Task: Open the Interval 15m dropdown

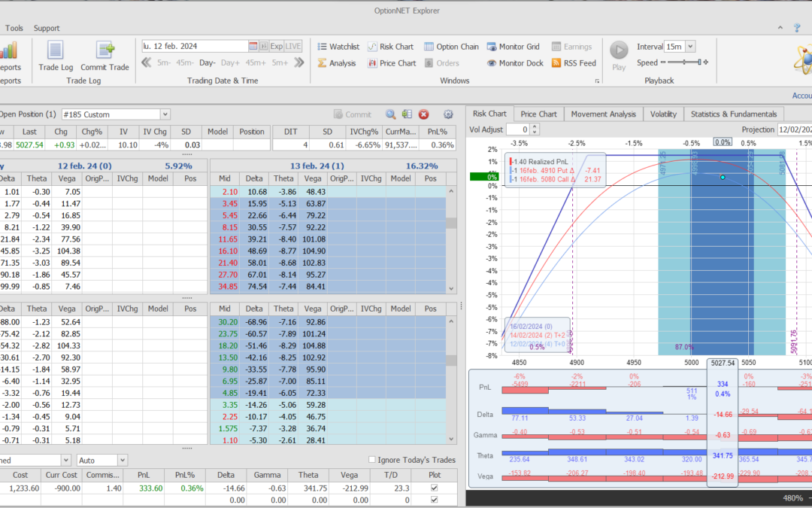Action: [x=690, y=47]
